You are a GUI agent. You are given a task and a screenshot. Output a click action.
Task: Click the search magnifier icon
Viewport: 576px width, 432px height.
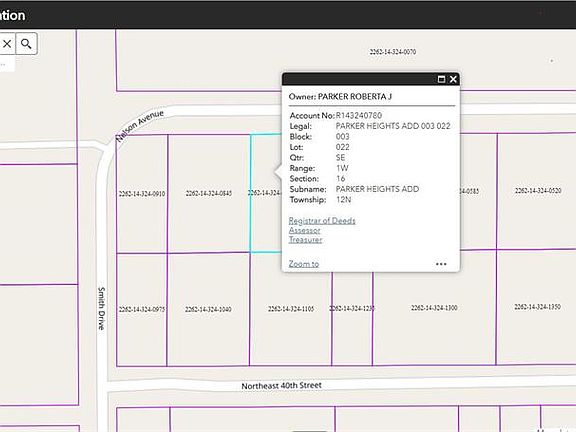pyautogui.click(x=26, y=44)
